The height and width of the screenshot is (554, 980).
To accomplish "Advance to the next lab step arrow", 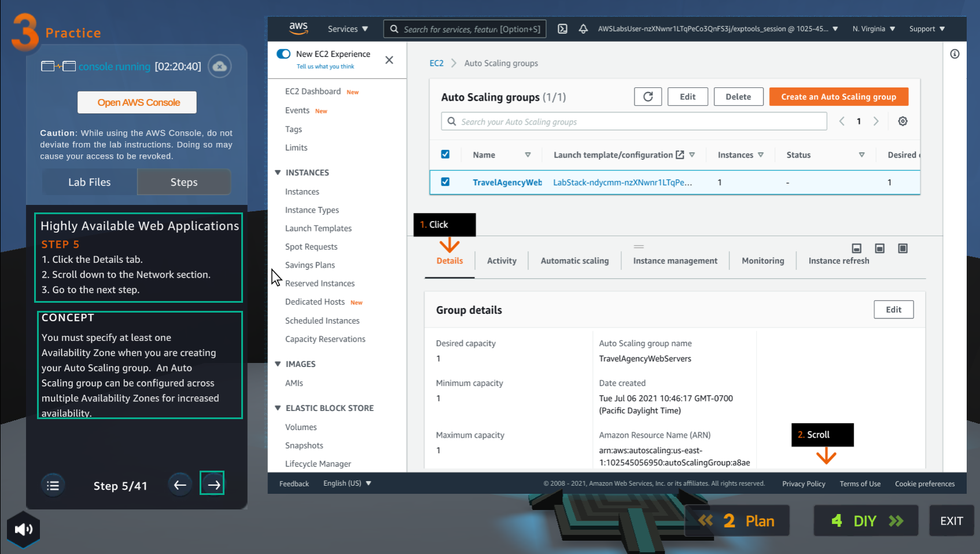I will pyautogui.click(x=212, y=483).
